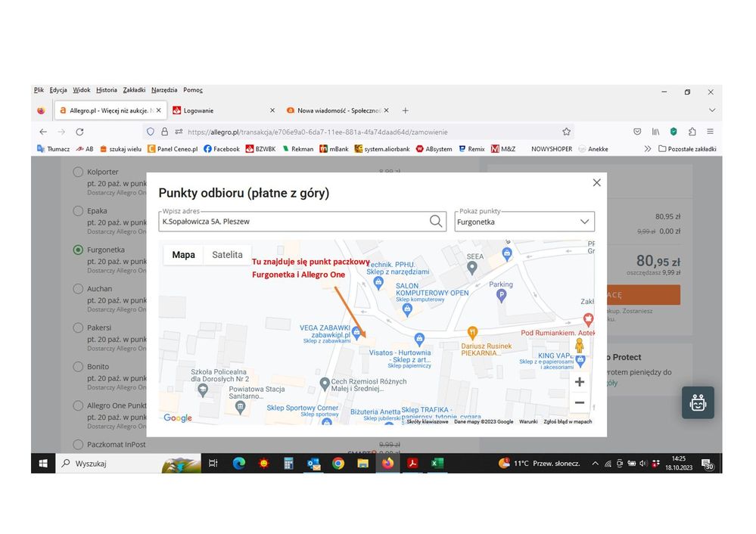The width and height of the screenshot is (756, 534).
Task: Open the Firefox hamburger menu
Action: [710, 131]
